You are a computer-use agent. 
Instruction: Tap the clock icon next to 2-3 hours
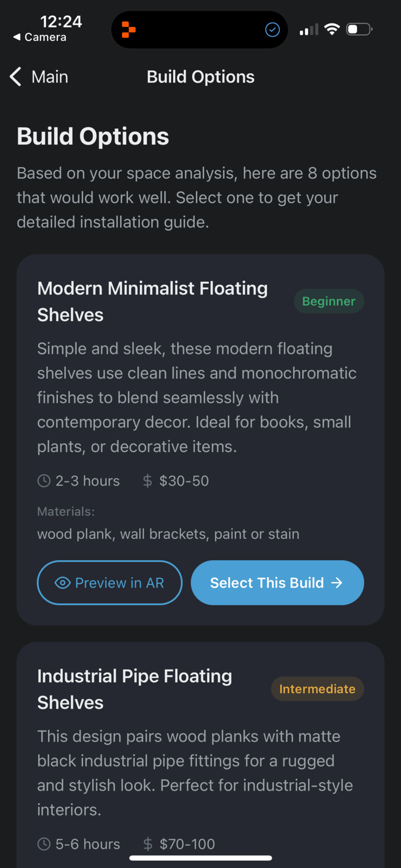coord(44,481)
